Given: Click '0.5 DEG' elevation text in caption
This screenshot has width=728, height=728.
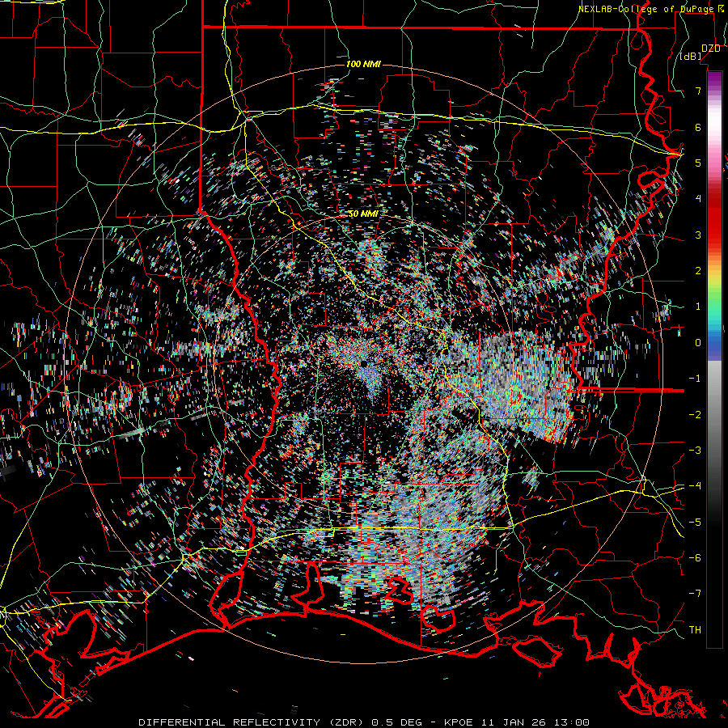Looking at the screenshot, I should (397, 722).
